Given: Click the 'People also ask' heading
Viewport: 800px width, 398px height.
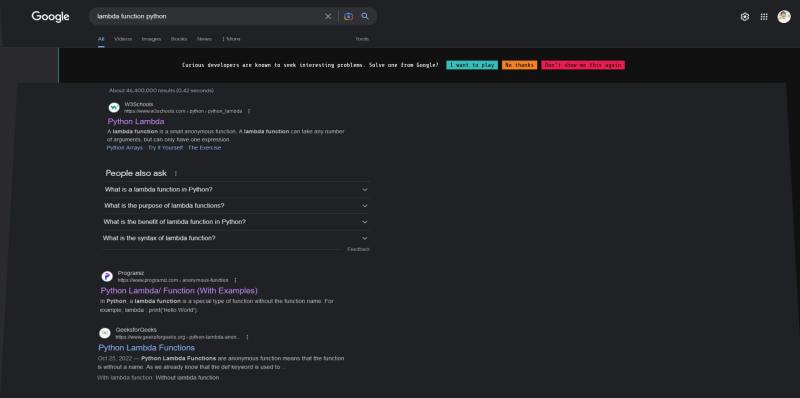Looking at the screenshot, I should [x=136, y=173].
